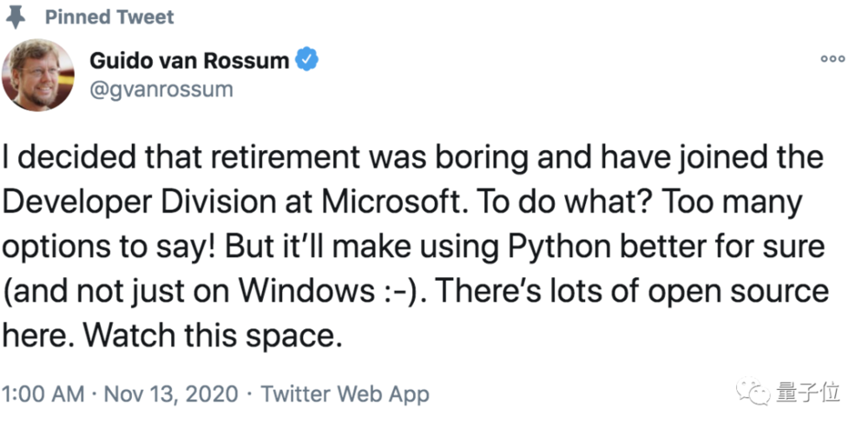Open the three-dot more options menu

tap(832, 59)
